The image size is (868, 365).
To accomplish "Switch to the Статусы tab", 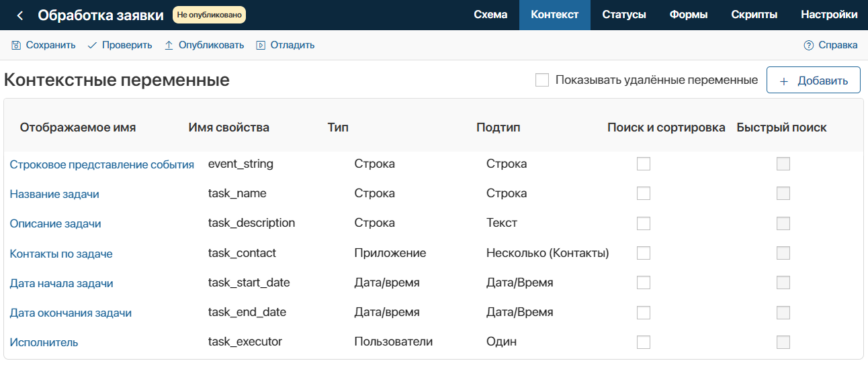I will click(624, 15).
